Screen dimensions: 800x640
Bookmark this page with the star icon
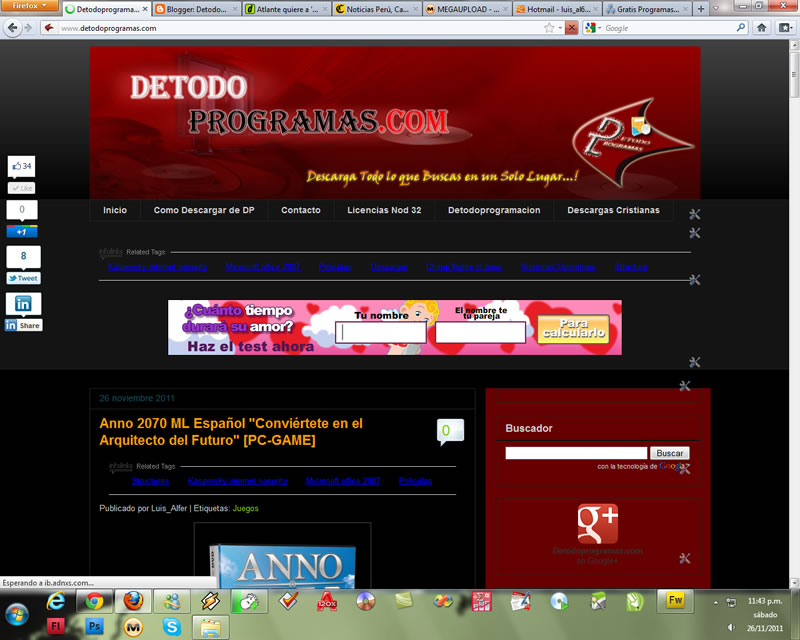[549, 28]
